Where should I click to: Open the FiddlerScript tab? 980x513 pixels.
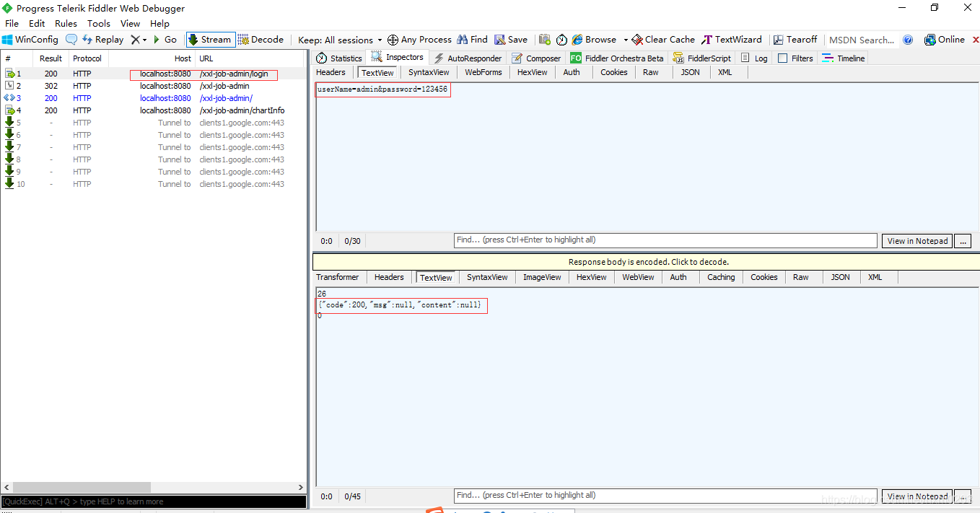point(701,58)
